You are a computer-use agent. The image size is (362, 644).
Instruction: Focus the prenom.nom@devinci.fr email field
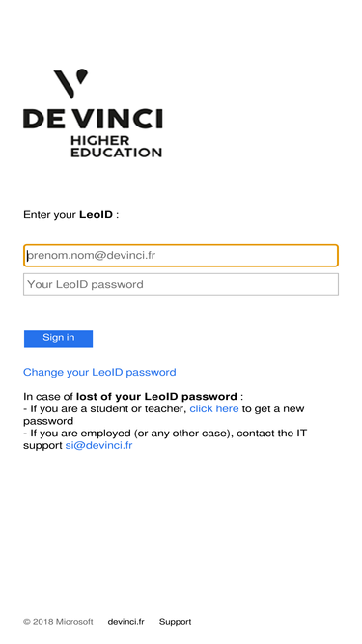(x=181, y=256)
